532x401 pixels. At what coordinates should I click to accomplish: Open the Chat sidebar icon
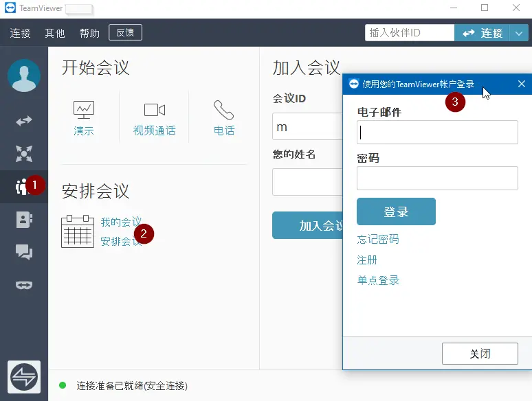pos(24,252)
